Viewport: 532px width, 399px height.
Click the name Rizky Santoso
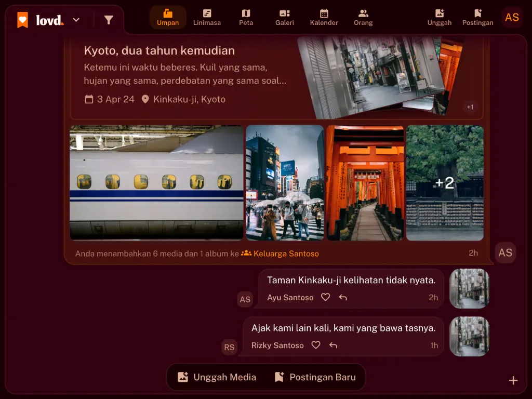coord(277,345)
